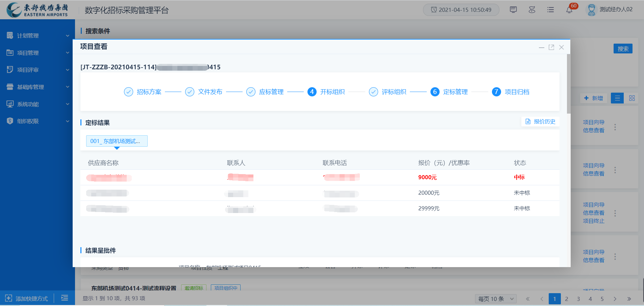Viewport: 644px width, 306px height.
Task: Switch to list view layout icon
Action: pos(617,98)
